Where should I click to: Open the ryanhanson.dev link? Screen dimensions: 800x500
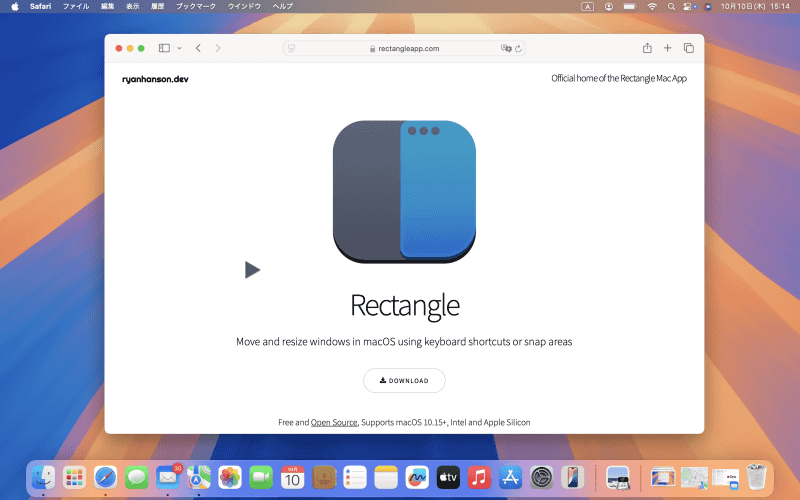pyautogui.click(x=155, y=79)
